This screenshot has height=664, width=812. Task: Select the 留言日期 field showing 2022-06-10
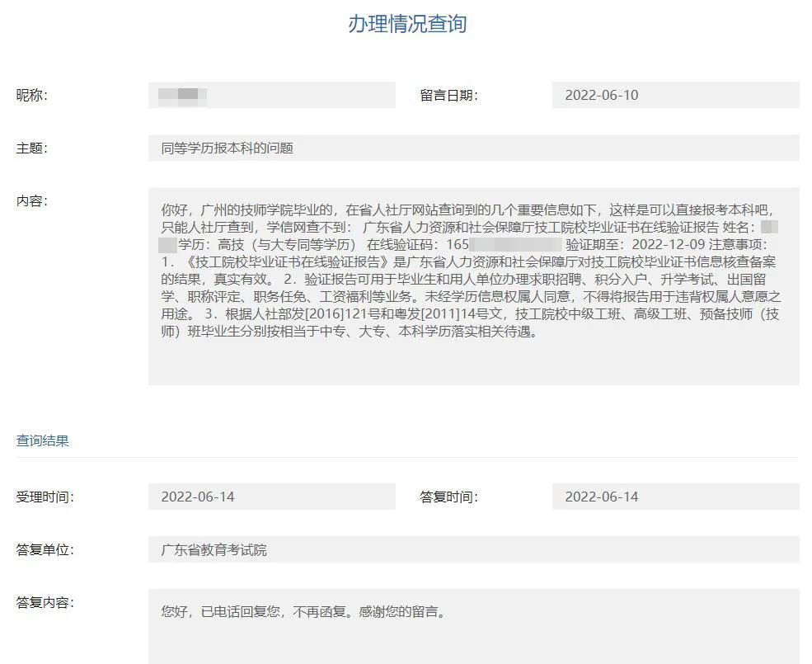tap(674, 95)
